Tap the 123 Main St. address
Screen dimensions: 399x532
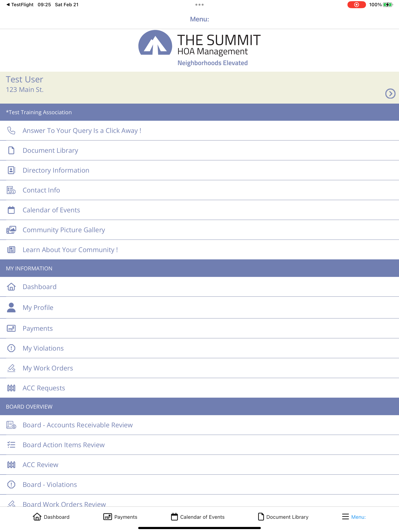pos(25,90)
